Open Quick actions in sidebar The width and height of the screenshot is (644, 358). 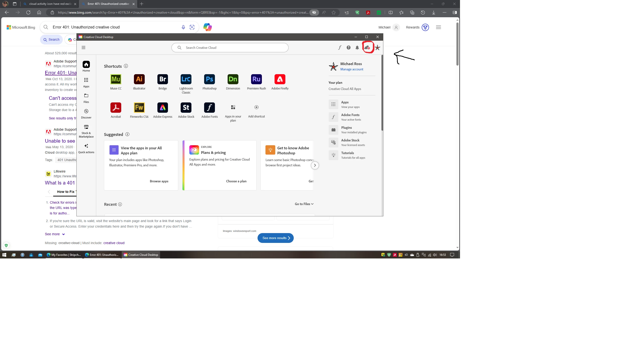86,148
